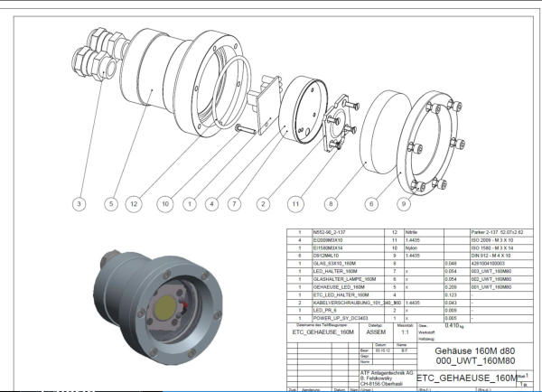Image resolution: width=542 pixels, height=392 pixels.
Task: Click balloon number 5
Action: (x=111, y=203)
